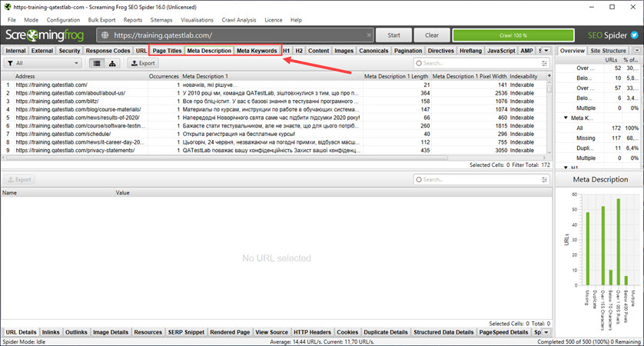This screenshot has width=644, height=346.
Task: Switch to list view mode
Action: 98,63
